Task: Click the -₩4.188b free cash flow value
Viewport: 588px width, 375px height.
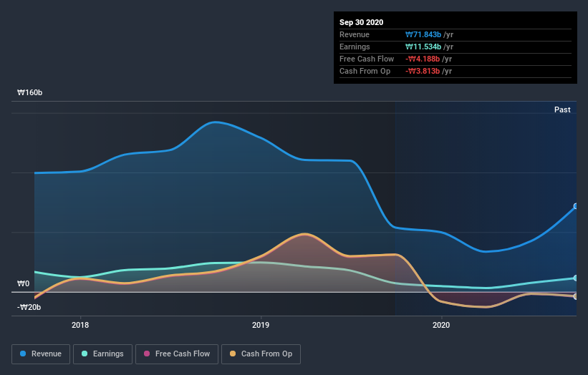Action: [423, 59]
